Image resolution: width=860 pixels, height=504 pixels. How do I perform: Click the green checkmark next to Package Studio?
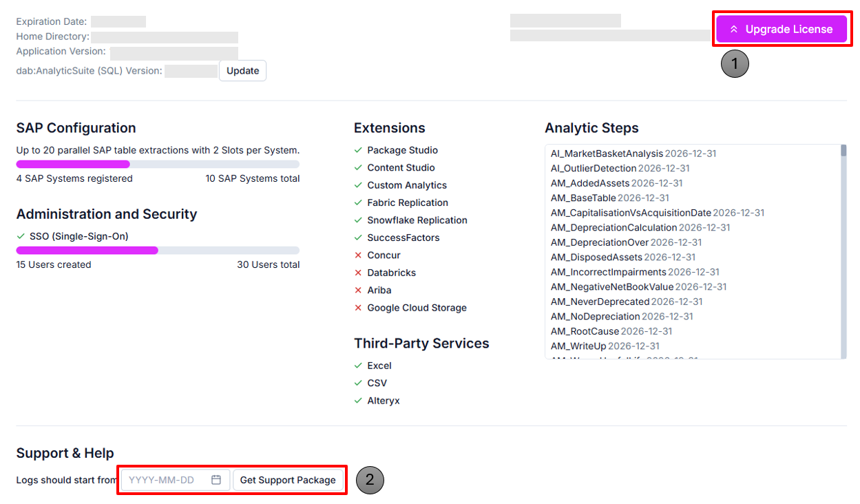(x=358, y=150)
